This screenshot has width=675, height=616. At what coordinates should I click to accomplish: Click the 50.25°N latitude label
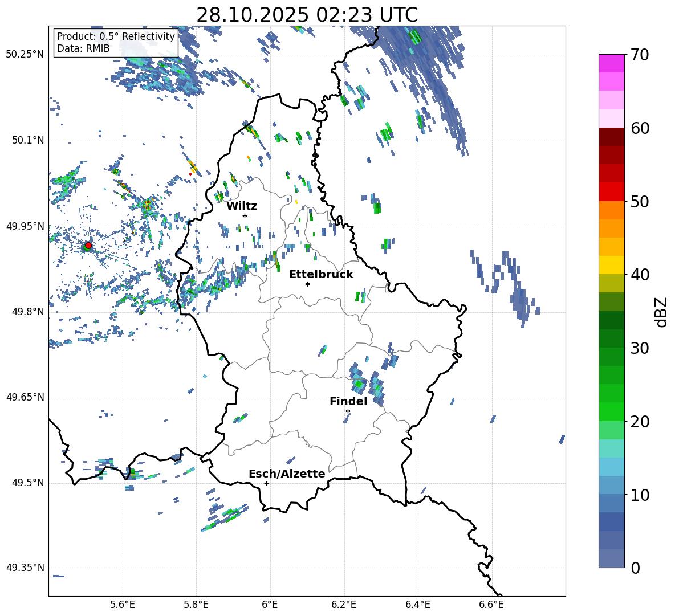click(25, 55)
